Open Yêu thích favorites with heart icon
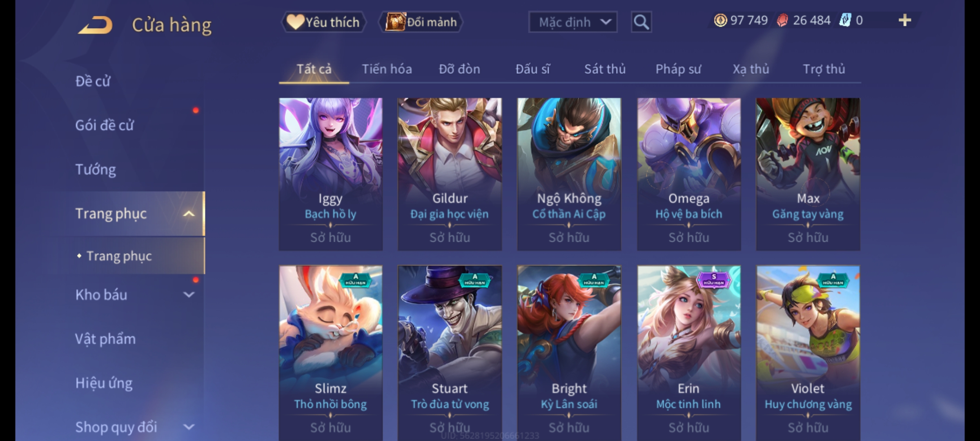Viewport: 980px width, 441px height. (x=323, y=22)
